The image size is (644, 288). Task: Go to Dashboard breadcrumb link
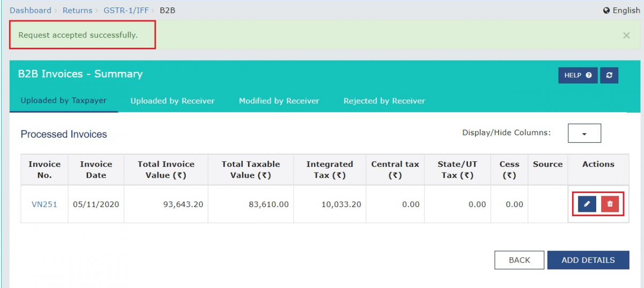31,10
